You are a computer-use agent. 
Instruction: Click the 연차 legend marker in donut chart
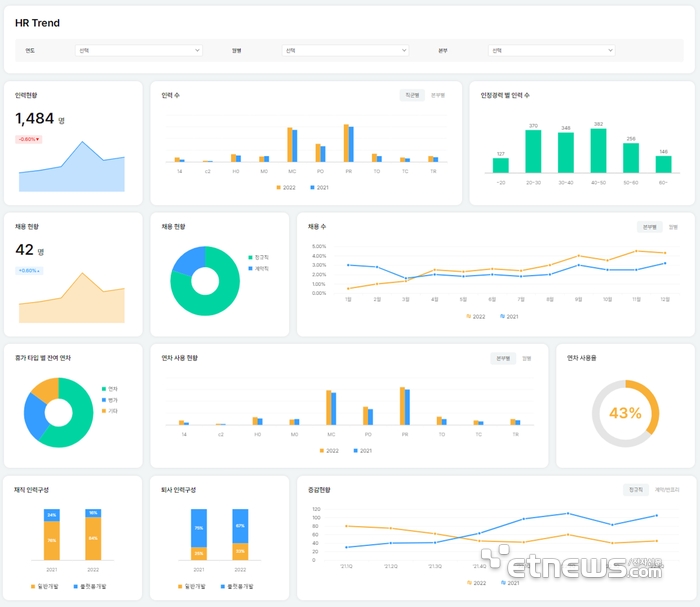pos(102,388)
